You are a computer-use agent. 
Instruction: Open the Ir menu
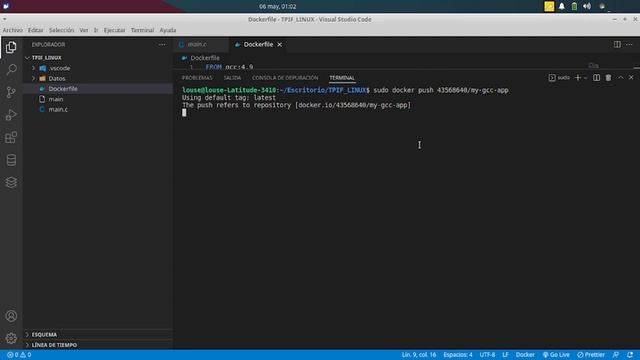tap(96, 30)
